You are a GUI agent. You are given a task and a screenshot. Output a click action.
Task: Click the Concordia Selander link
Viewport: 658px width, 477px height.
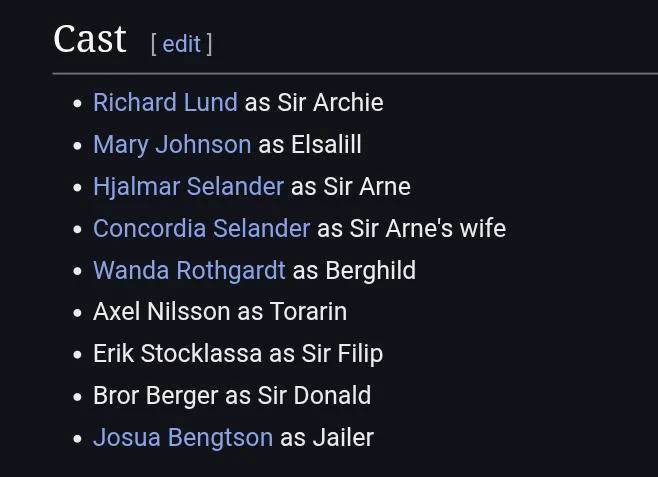pos(201,228)
